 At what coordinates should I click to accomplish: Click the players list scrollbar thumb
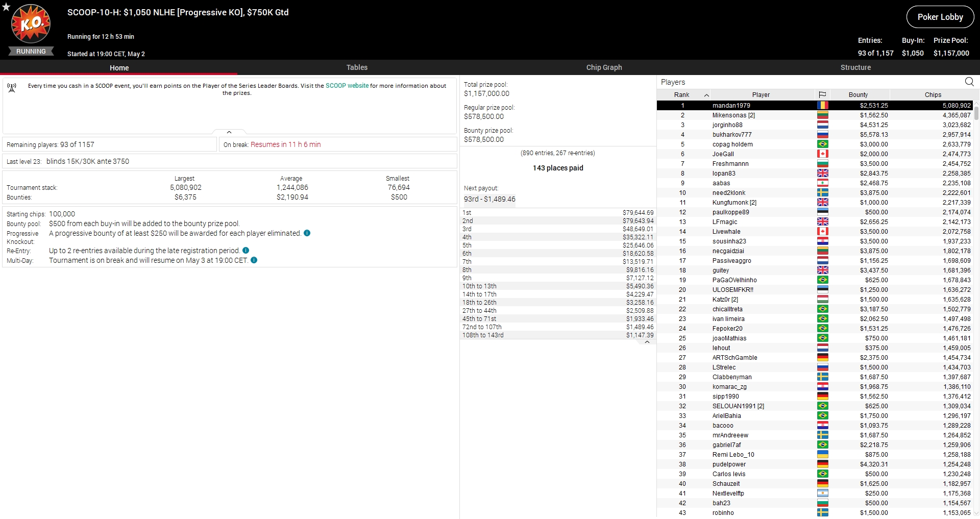(x=976, y=112)
